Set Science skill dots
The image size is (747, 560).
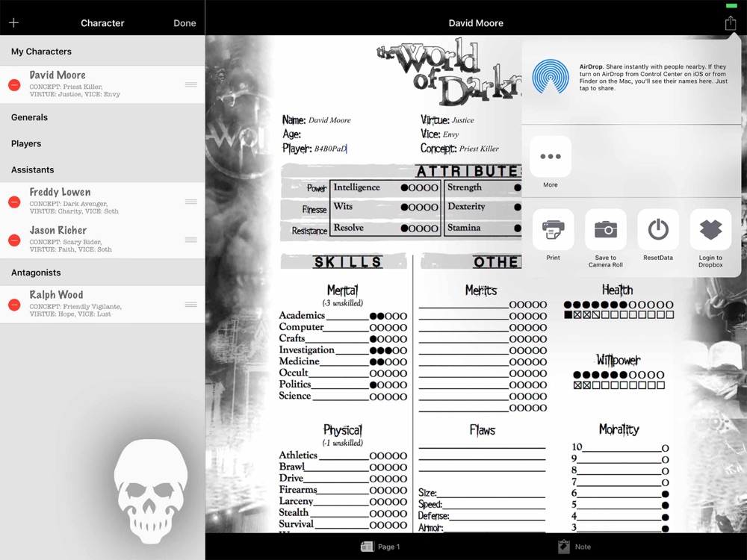(388, 396)
